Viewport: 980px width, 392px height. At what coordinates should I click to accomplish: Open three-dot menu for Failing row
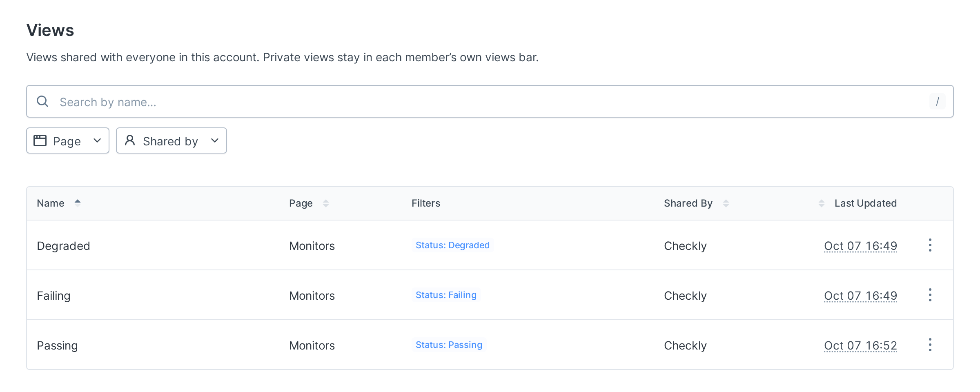point(930,295)
